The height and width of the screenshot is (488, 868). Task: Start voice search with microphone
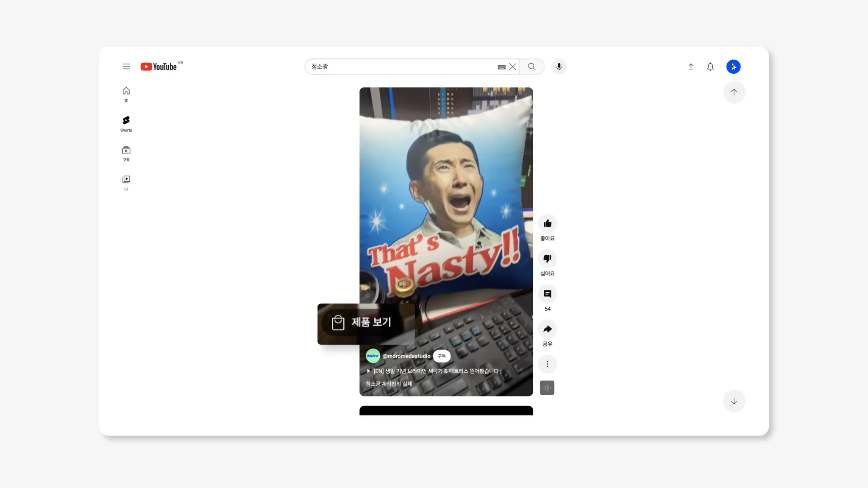click(x=559, y=67)
